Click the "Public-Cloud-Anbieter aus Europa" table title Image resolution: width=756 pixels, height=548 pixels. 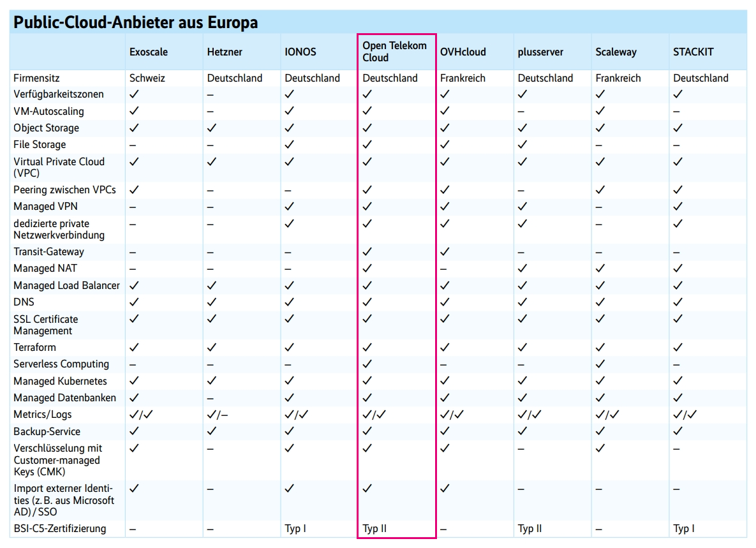click(x=136, y=22)
